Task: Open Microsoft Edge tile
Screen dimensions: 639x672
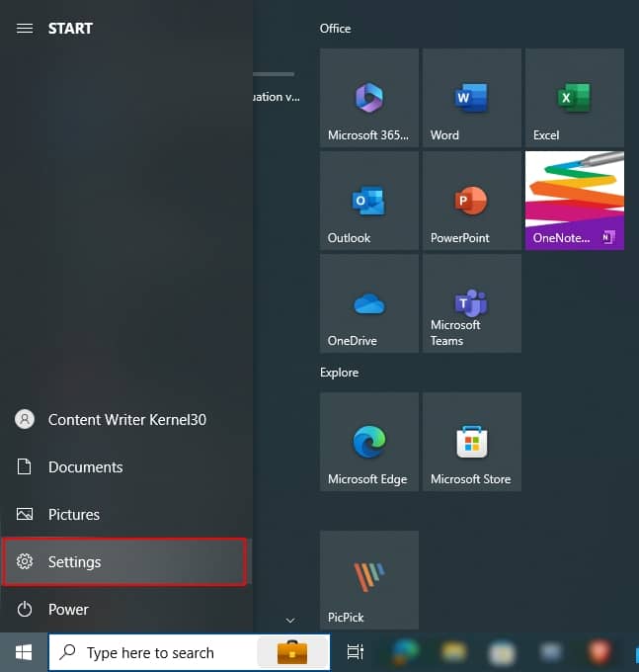Action: 369,442
